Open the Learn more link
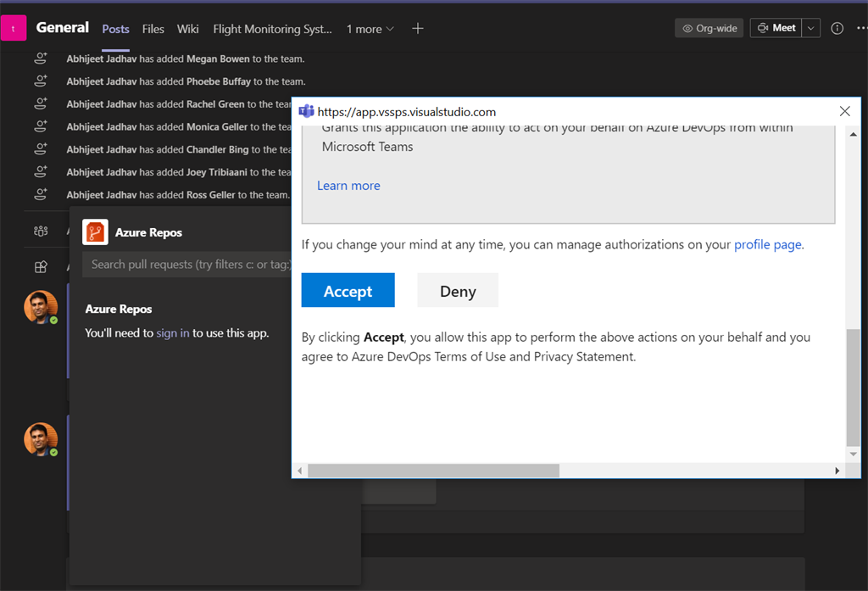Image resolution: width=868 pixels, height=591 pixels. (348, 186)
